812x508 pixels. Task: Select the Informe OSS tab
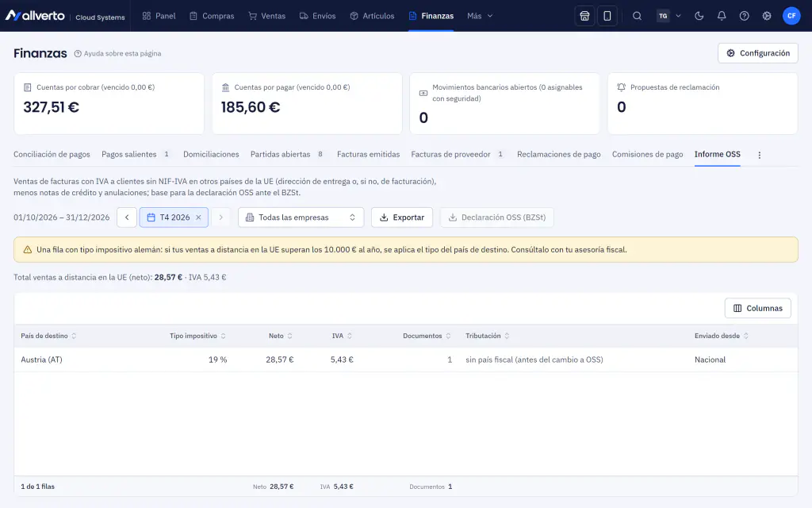click(717, 155)
